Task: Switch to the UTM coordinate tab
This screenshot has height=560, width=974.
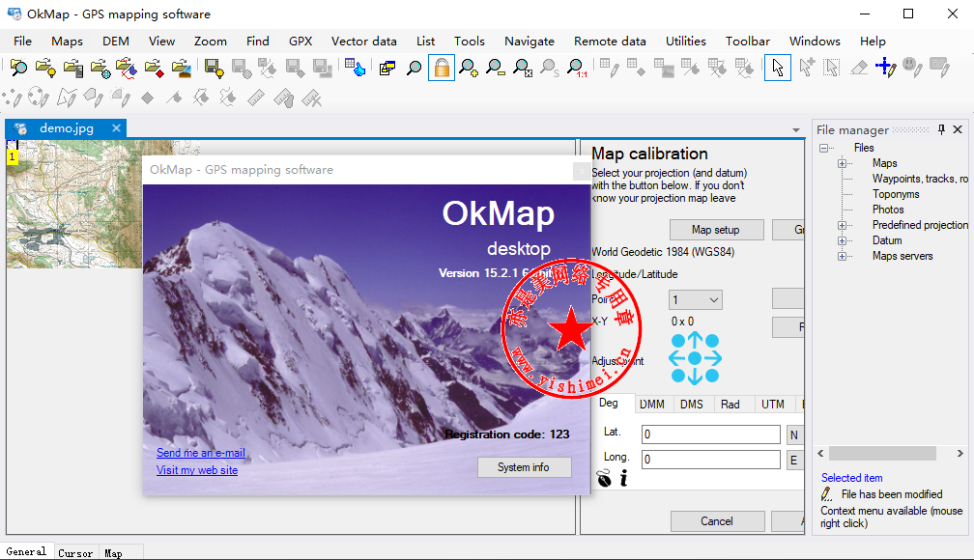Action: [x=773, y=405]
